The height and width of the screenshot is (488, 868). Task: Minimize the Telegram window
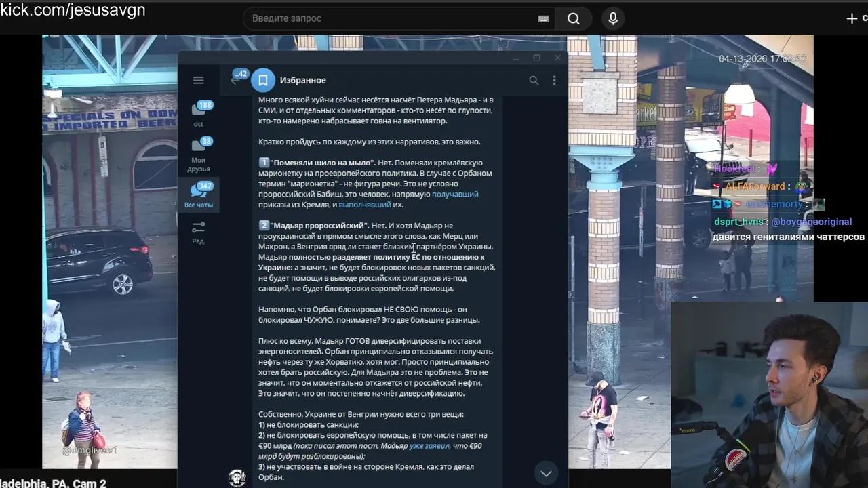click(516, 58)
